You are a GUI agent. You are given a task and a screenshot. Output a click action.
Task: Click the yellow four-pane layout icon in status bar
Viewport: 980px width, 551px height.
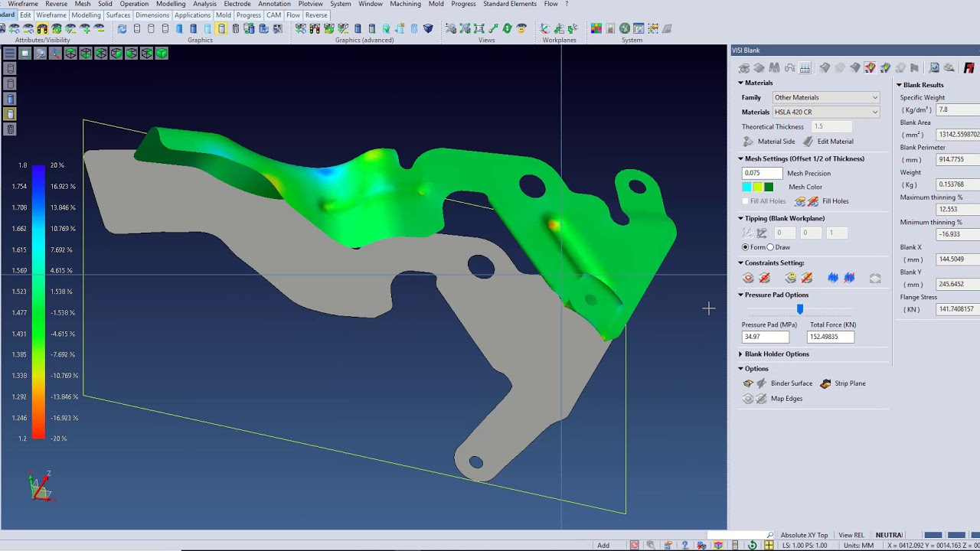click(x=769, y=545)
